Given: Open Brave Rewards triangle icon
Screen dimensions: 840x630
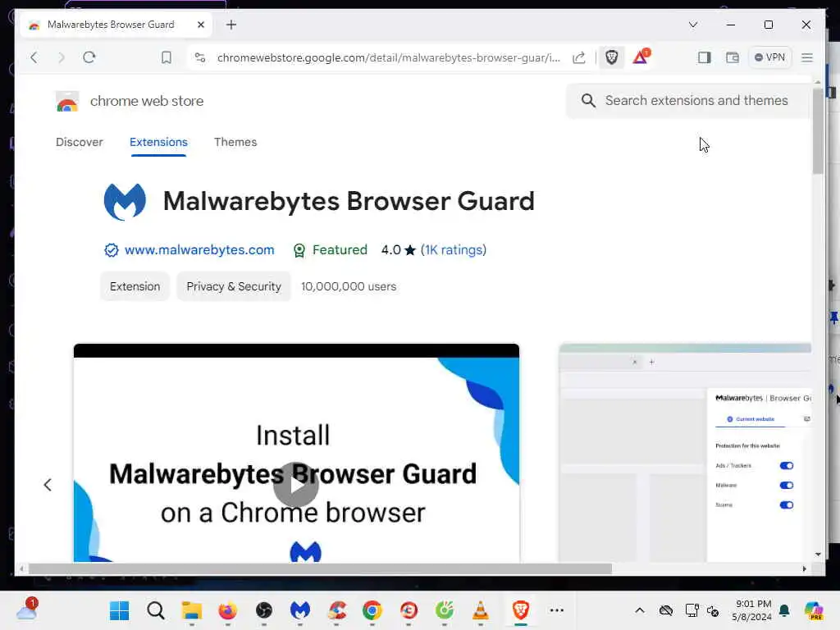Looking at the screenshot, I should (641, 57).
